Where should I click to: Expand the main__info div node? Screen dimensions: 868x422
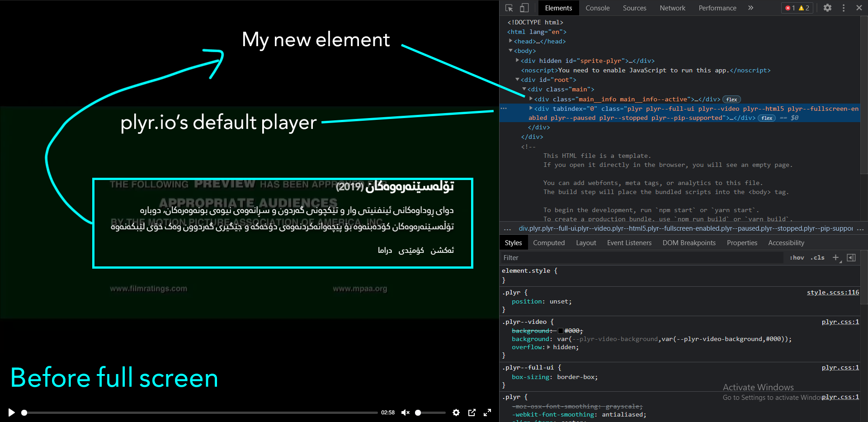531,99
